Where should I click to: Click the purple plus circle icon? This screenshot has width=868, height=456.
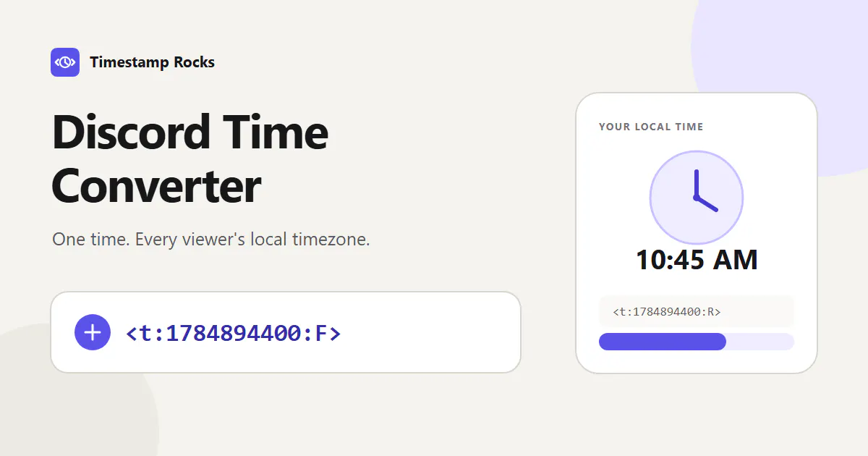pyautogui.click(x=93, y=332)
